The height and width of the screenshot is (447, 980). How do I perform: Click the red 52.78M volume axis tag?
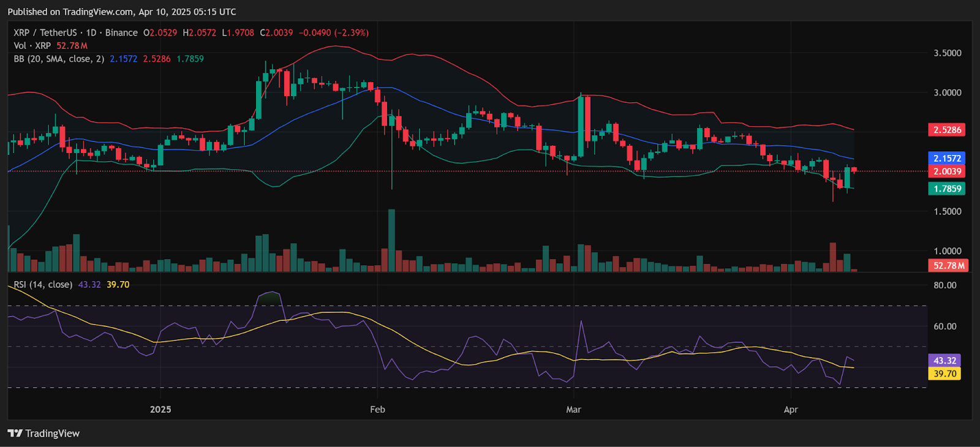948,266
